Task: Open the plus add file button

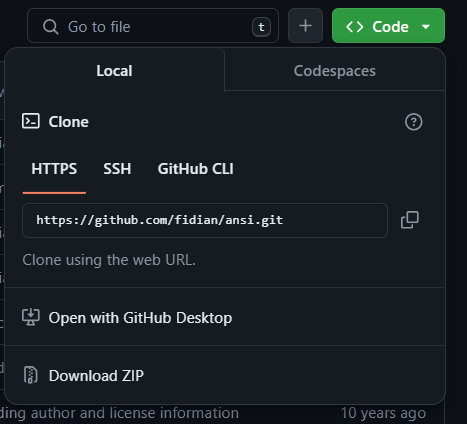Action: (305, 26)
